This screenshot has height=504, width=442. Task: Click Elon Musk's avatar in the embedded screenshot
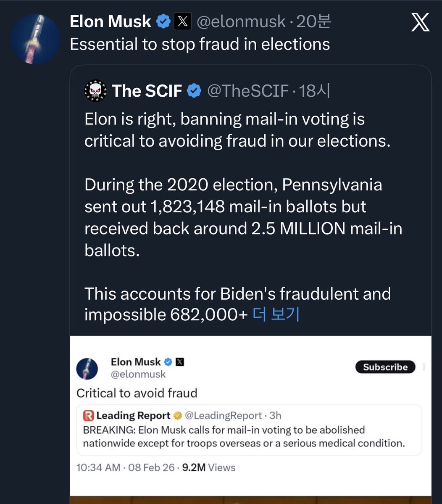tap(87, 369)
